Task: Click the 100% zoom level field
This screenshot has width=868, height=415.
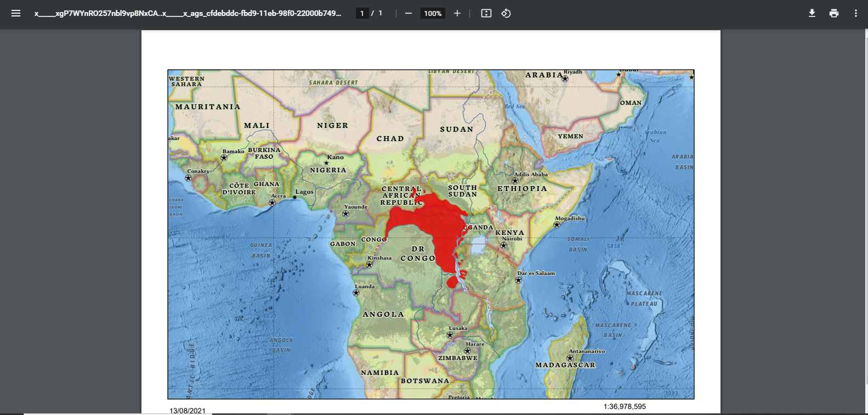Action: click(433, 13)
